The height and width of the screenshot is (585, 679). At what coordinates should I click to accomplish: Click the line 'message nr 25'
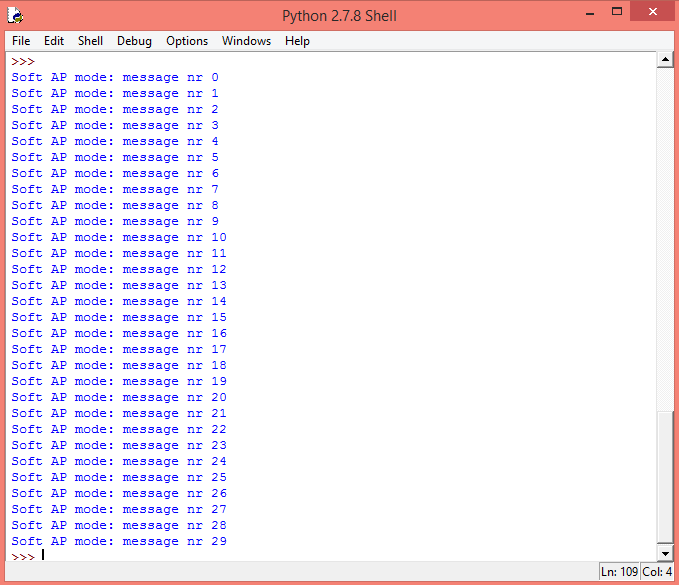119,478
